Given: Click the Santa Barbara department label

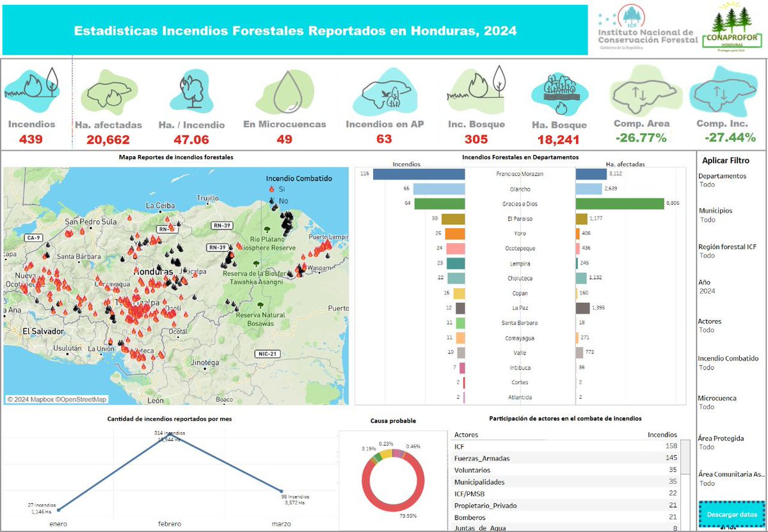Looking at the screenshot, I should tap(519, 323).
